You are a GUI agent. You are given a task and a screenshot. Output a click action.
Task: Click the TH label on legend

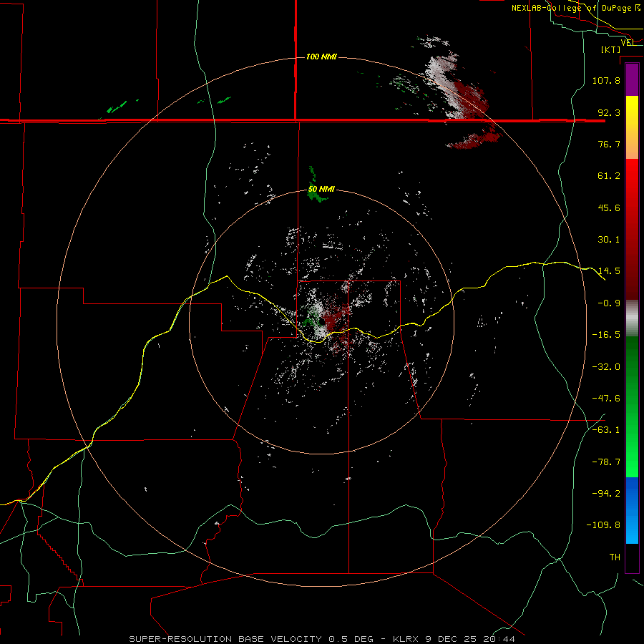tap(615, 557)
